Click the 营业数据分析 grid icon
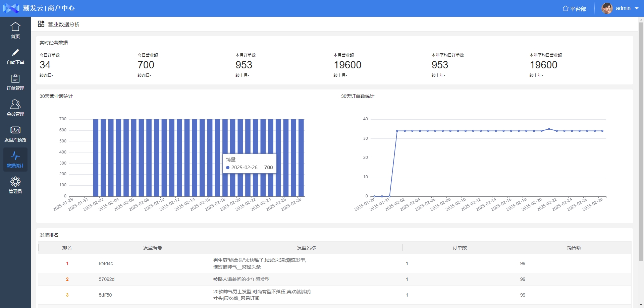The height and width of the screenshot is (308, 644). tap(41, 24)
